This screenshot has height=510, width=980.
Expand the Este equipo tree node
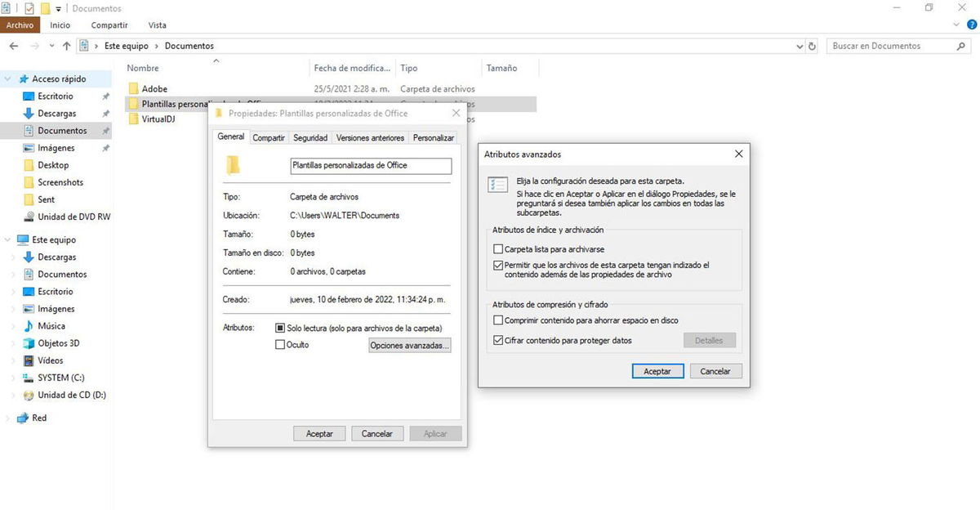7,239
